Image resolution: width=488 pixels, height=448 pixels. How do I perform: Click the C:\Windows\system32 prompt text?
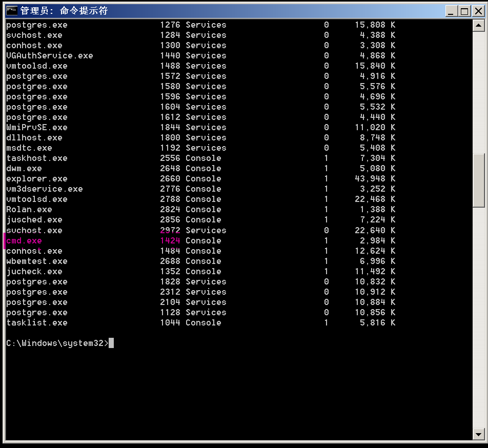pyautogui.click(x=54, y=343)
